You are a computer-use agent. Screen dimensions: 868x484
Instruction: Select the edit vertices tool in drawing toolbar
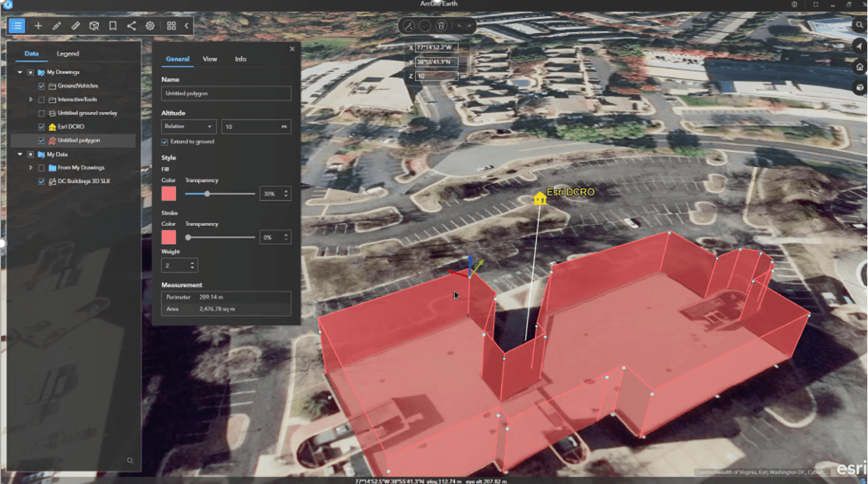409,26
